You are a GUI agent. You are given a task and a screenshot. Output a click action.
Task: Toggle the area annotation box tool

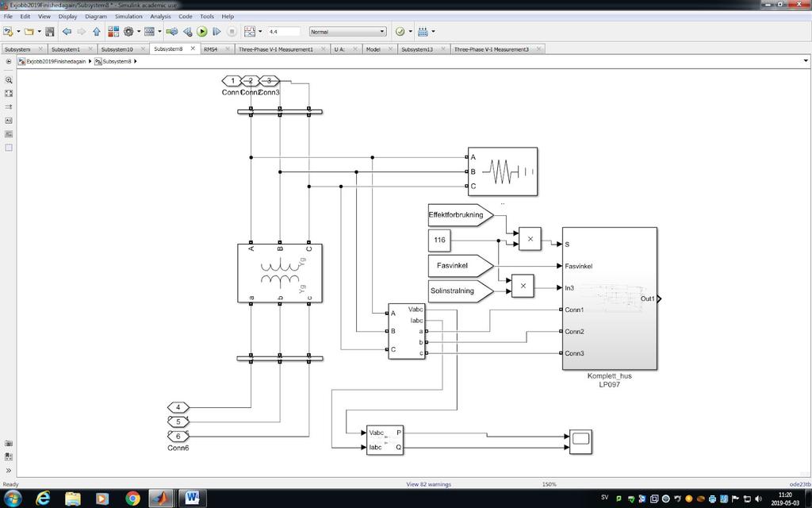pos(8,148)
